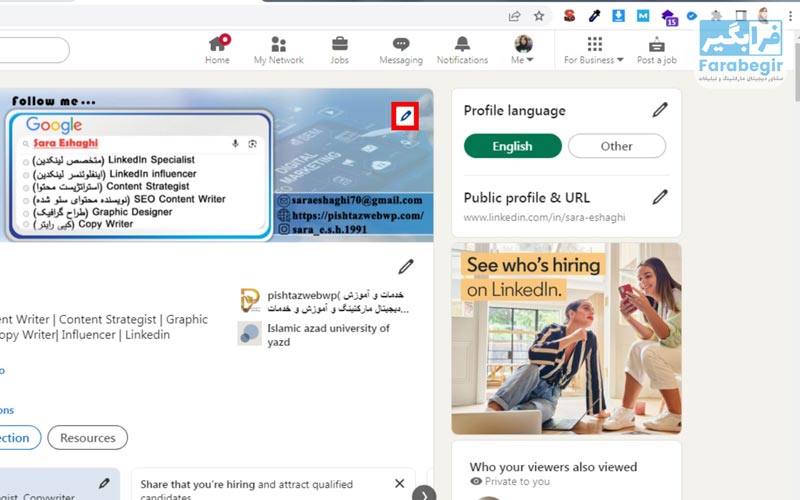Open the blue download extension icon

coord(618,16)
